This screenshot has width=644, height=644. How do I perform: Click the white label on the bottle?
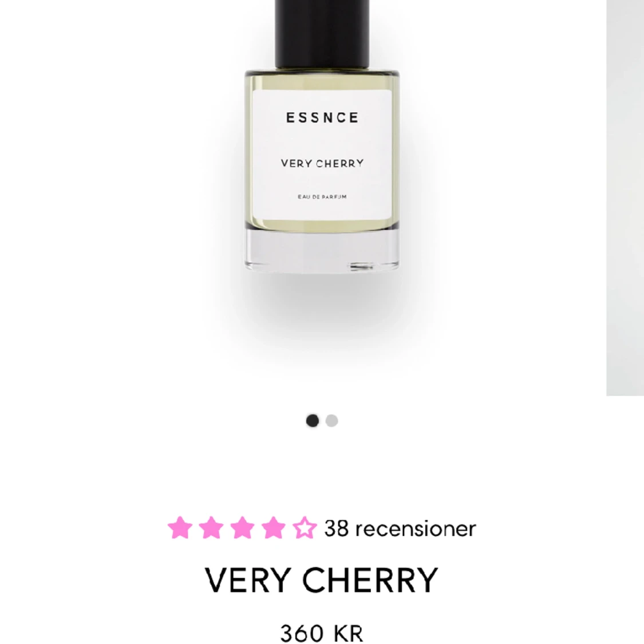322,155
